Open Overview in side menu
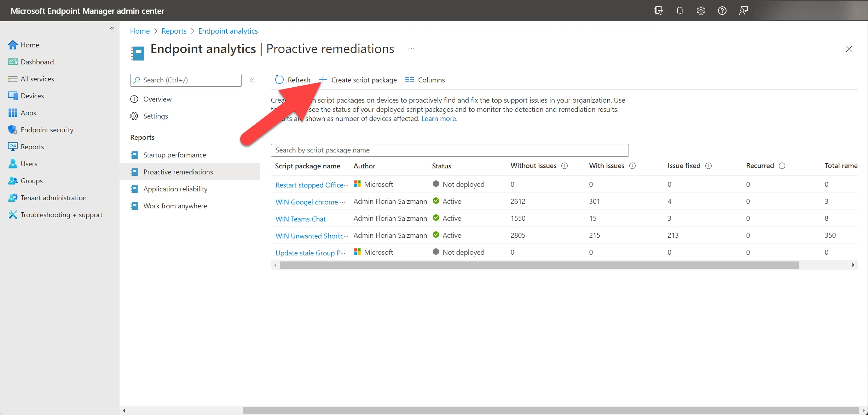This screenshot has width=868, height=415. point(157,99)
